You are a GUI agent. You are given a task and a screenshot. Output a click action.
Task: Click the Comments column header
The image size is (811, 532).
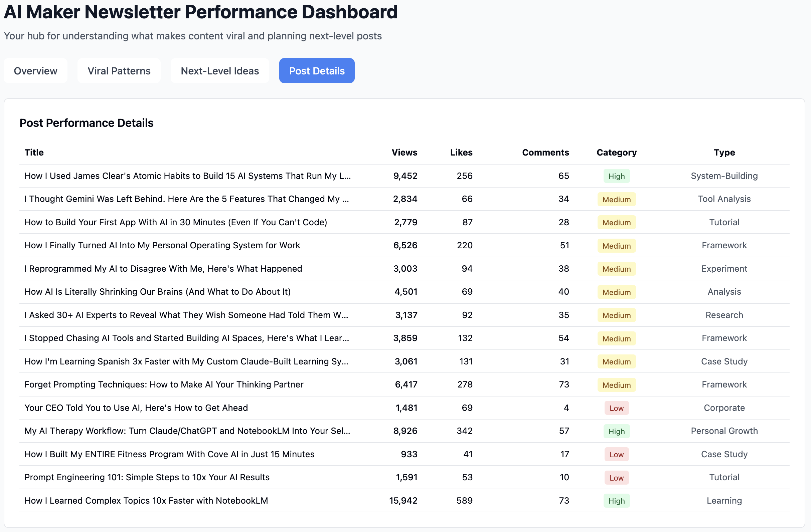(x=545, y=152)
